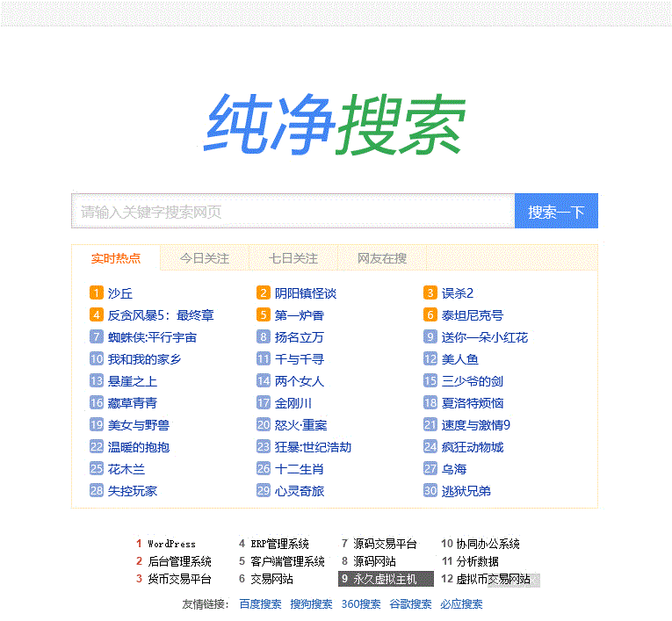Switch to the 实时热点 tab
Screen dimensions: 672x621
pyautogui.click(x=116, y=258)
